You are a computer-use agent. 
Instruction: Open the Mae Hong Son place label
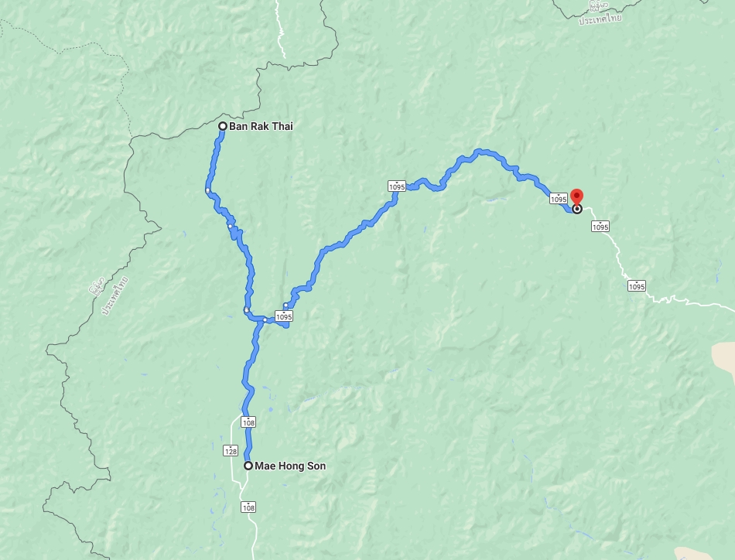(x=290, y=466)
